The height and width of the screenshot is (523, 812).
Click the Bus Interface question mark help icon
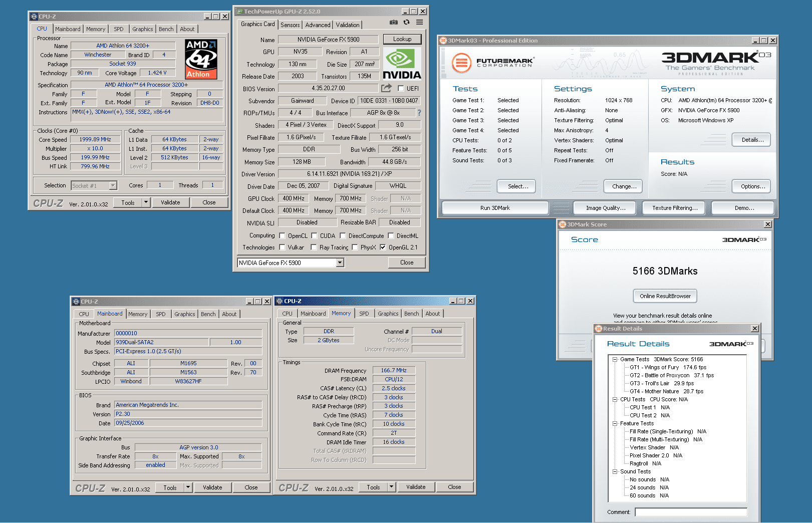419,113
